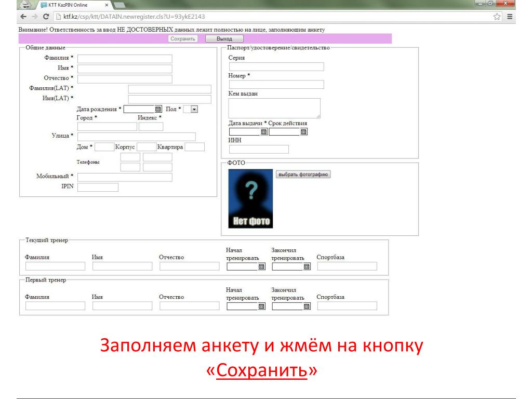
Task: Open calendar icon for Срок действия
Action: pos(304,131)
